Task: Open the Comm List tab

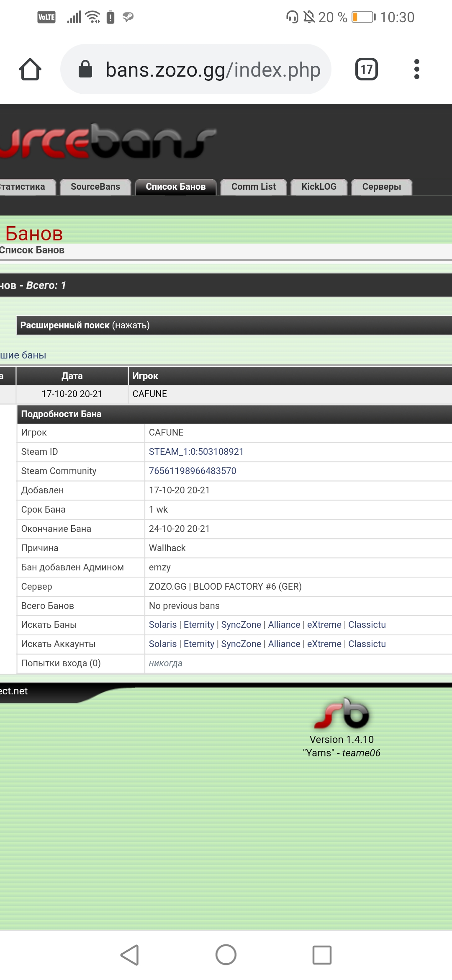Action: (x=254, y=187)
